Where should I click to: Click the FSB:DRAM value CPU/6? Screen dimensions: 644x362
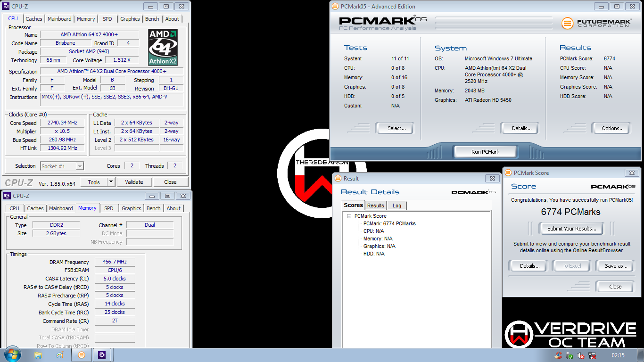pos(115,270)
